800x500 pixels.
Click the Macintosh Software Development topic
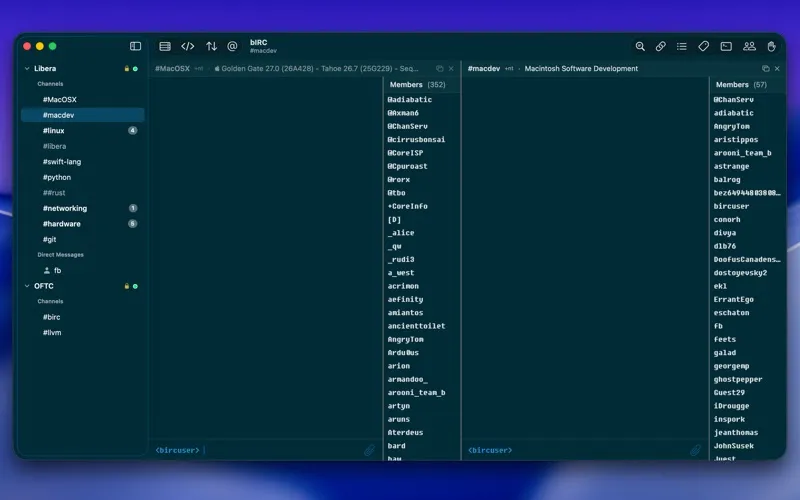pyautogui.click(x=581, y=68)
